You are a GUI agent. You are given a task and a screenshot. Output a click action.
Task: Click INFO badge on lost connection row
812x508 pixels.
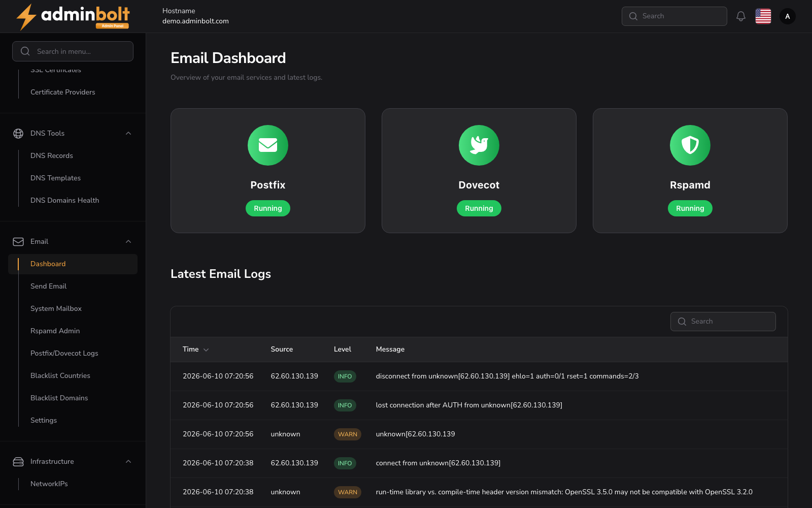tap(345, 405)
